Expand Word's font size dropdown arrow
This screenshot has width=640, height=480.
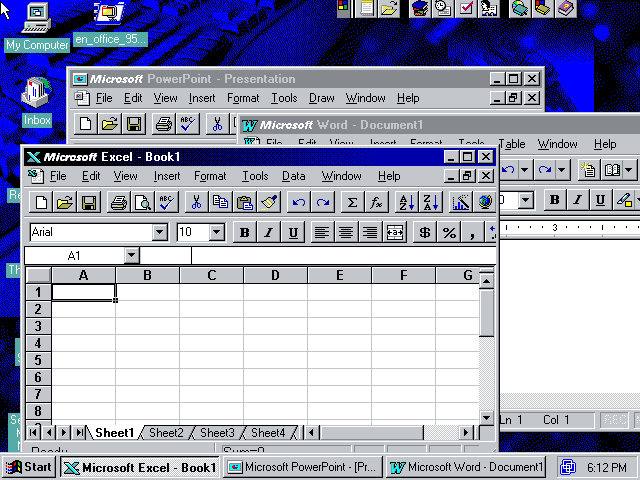click(526, 200)
